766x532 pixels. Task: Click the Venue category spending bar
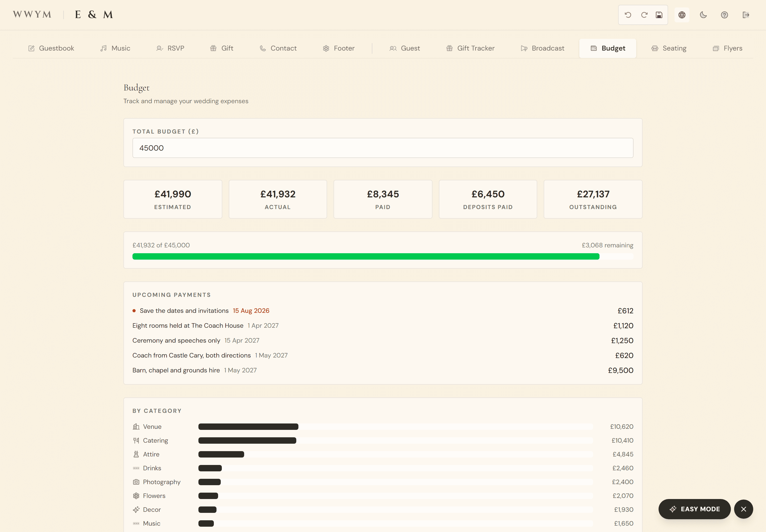(248, 427)
